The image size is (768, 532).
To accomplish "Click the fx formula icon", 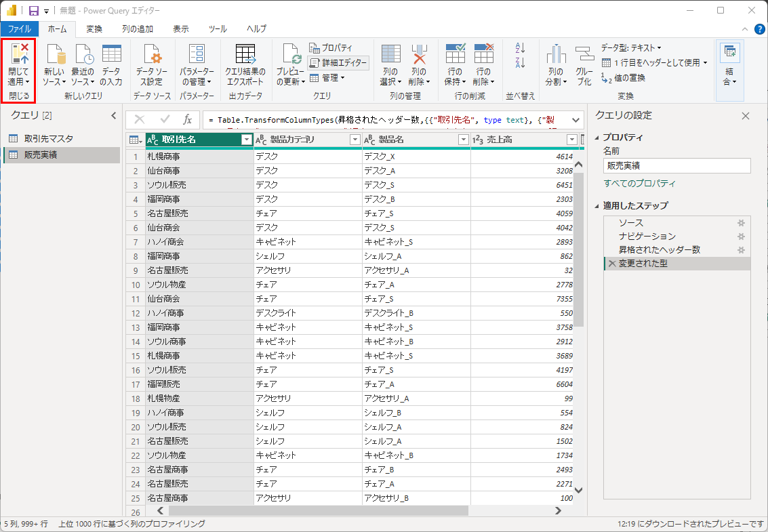I will pyautogui.click(x=187, y=119).
